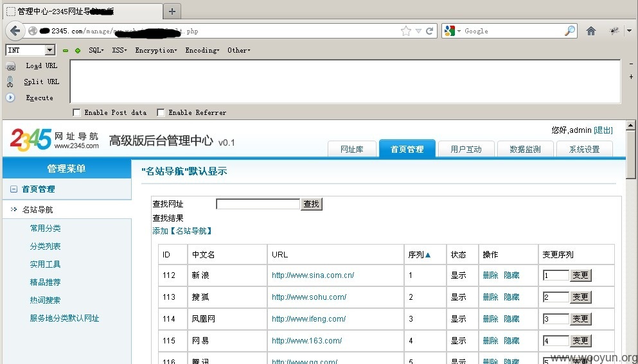The image size is (638, 364).
Task: Bookmark this page with the star icon
Action: (x=405, y=31)
